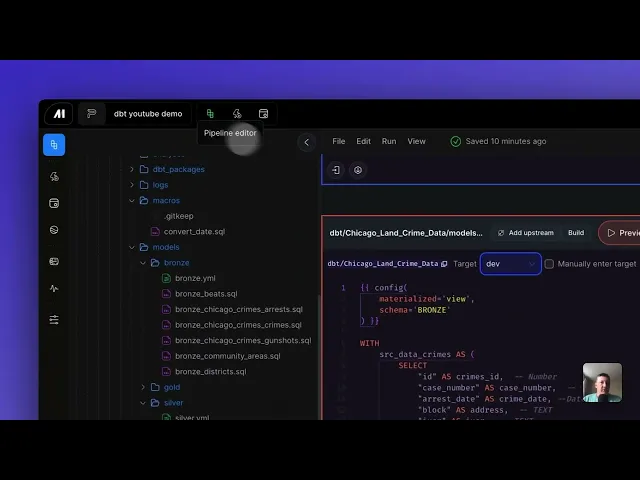This screenshot has width=640, height=480.
Task: Click the app logo in top-left corner
Action: [59, 114]
